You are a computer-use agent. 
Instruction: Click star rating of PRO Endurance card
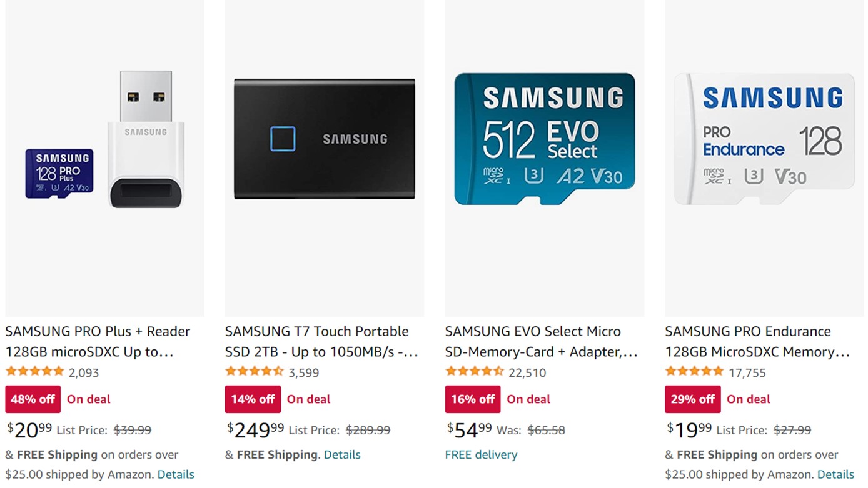point(694,372)
